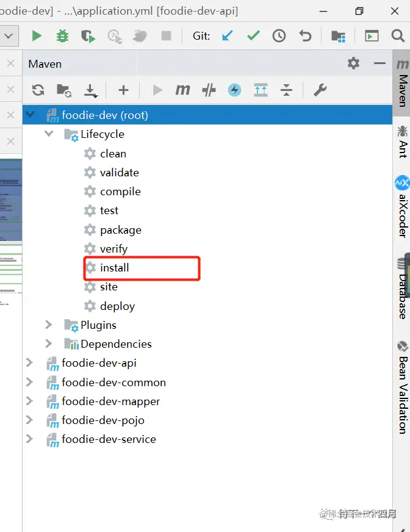
Task: Expand the Plugins folder
Action: point(49,325)
